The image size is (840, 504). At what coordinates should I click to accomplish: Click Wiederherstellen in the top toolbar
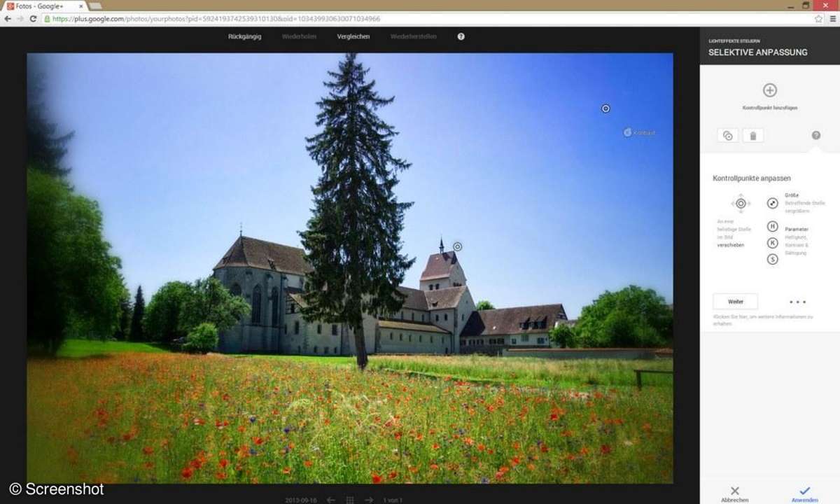(x=414, y=36)
